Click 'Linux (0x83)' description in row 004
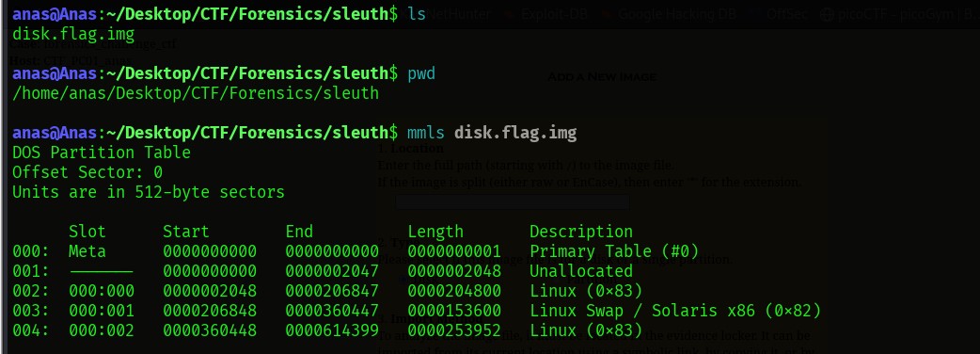Image resolution: width=980 pixels, height=354 pixels. (x=586, y=330)
